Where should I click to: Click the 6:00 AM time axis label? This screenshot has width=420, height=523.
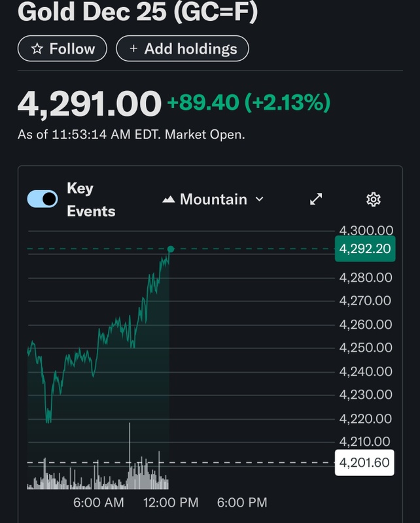pyautogui.click(x=98, y=502)
